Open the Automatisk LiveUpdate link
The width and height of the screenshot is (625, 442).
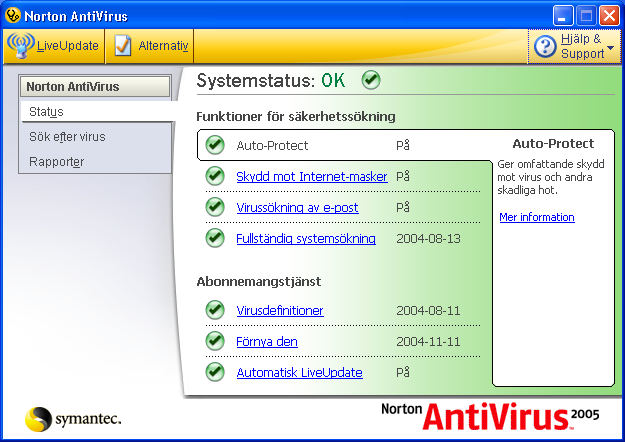299,372
